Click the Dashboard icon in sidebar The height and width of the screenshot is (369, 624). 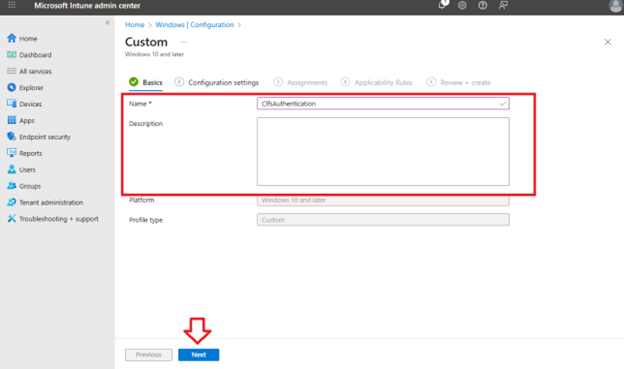[x=12, y=55]
